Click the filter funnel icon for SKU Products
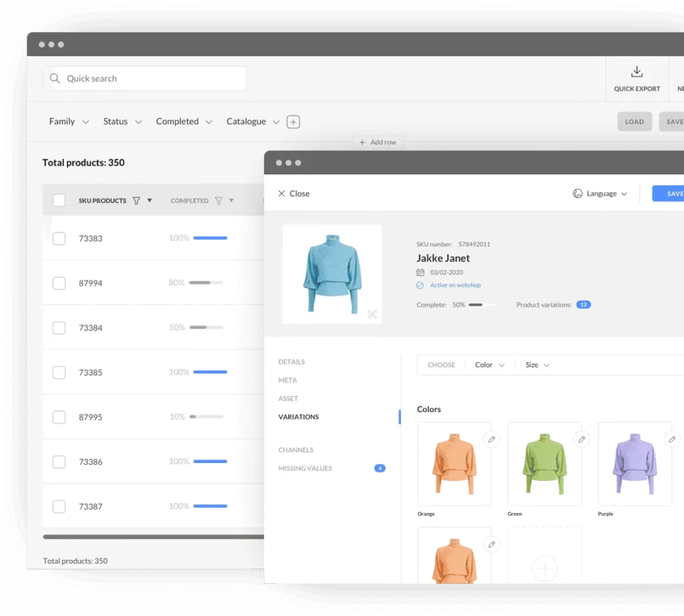The height and width of the screenshot is (616, 684). tap(136, 200)
